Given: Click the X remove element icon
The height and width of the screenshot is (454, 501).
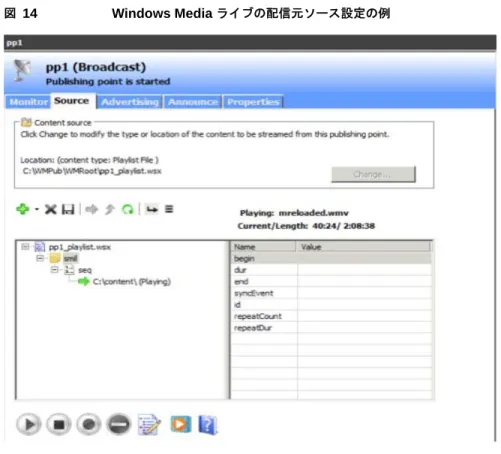Looking at the screenshot, I should point(51,210).
